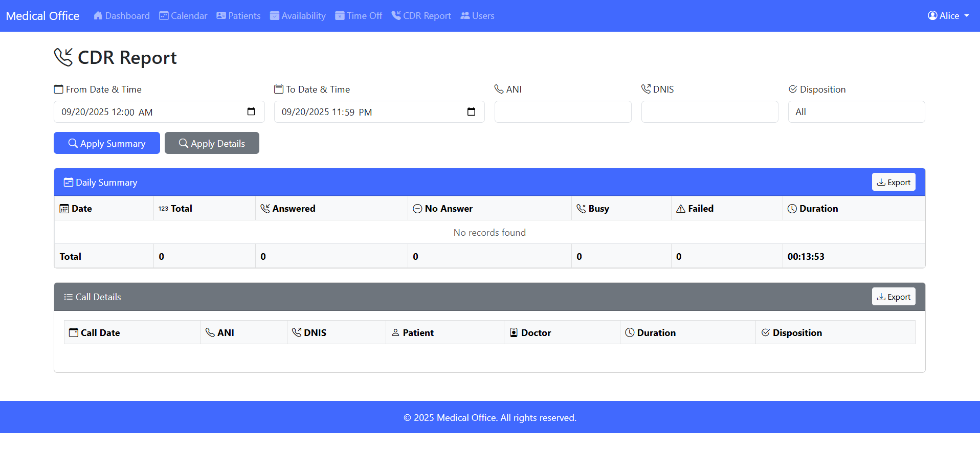The width and height of the screenshot is (980, 471).
Task: Open the Alice account dropdown
Action: (948, 15)
